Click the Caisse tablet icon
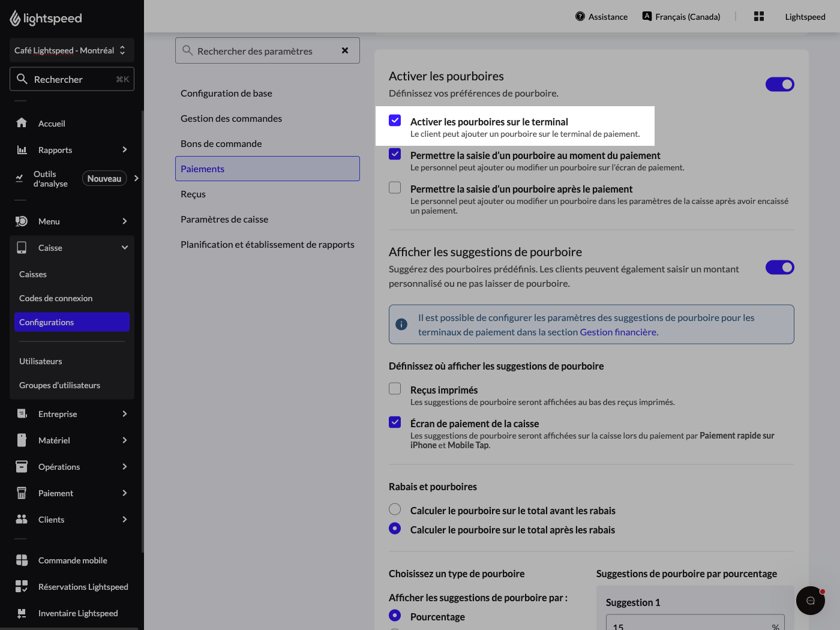The width and height of the screenshot is (840, 630). 22,248
